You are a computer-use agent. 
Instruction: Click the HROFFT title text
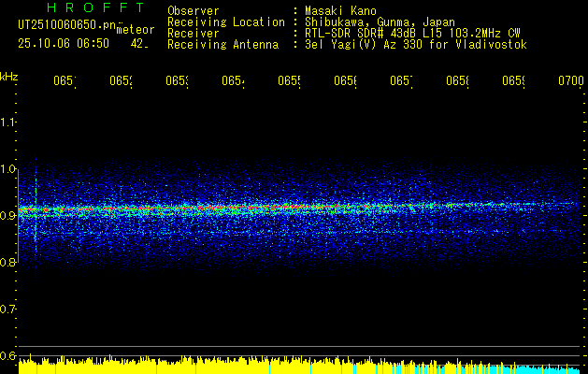point(95,7)
